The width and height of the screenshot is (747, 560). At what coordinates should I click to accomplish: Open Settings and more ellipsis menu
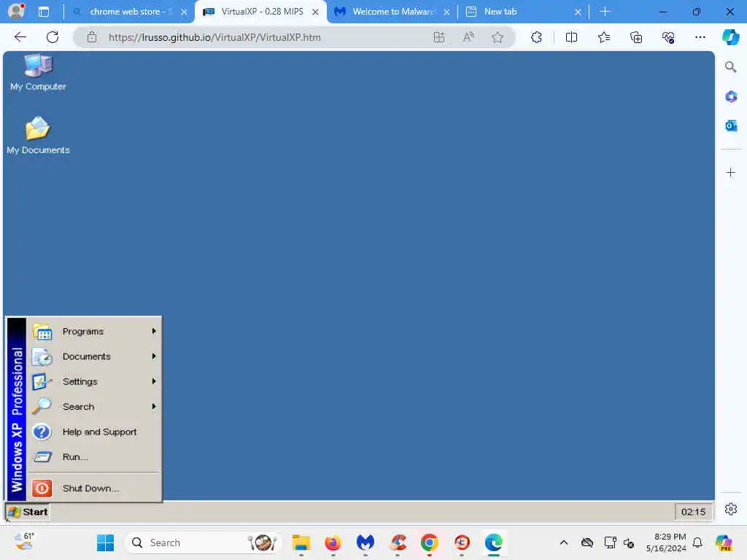(700, 37)
